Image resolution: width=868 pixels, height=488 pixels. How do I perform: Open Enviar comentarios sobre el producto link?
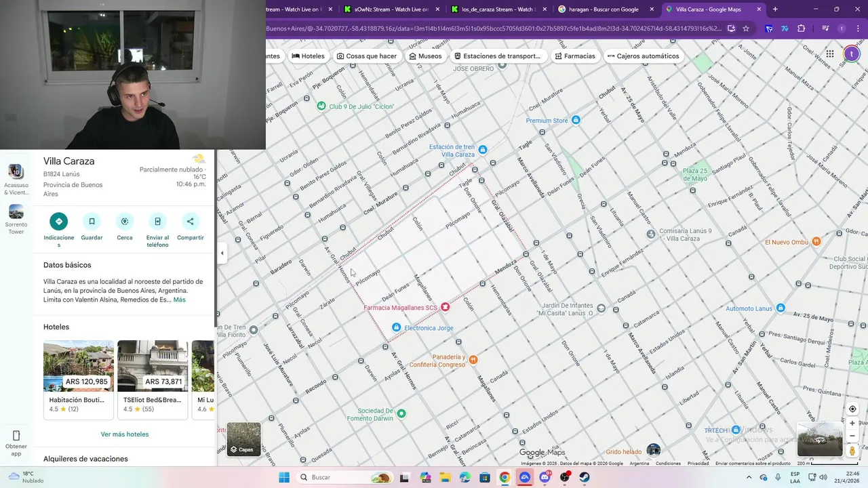[753, 464]
